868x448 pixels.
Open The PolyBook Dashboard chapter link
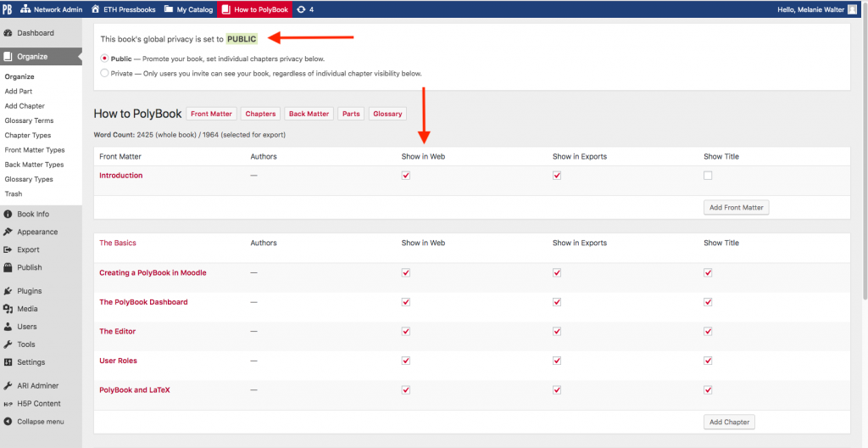tap(143, 302)
